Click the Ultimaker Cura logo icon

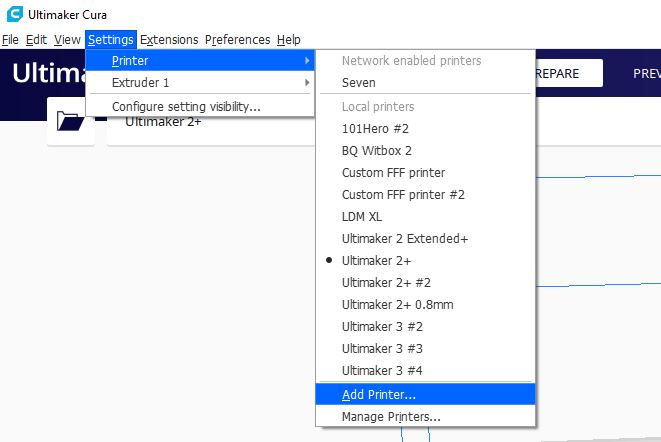click(x=12, y=14)
